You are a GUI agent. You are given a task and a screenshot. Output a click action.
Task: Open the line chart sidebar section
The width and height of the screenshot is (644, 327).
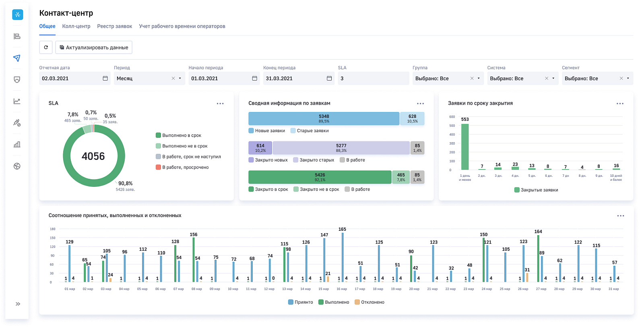tap(17, 101)
